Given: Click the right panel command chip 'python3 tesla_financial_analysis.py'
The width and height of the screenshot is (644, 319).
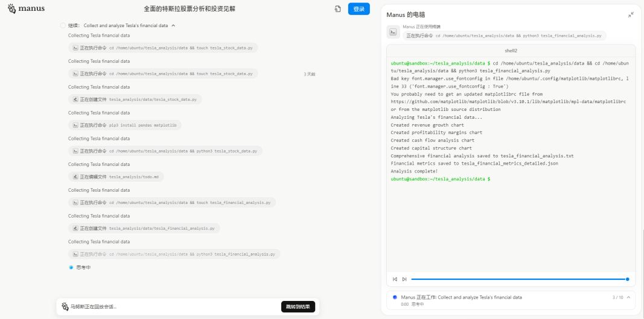Looking at the screenshot, I should click(505, 36).
